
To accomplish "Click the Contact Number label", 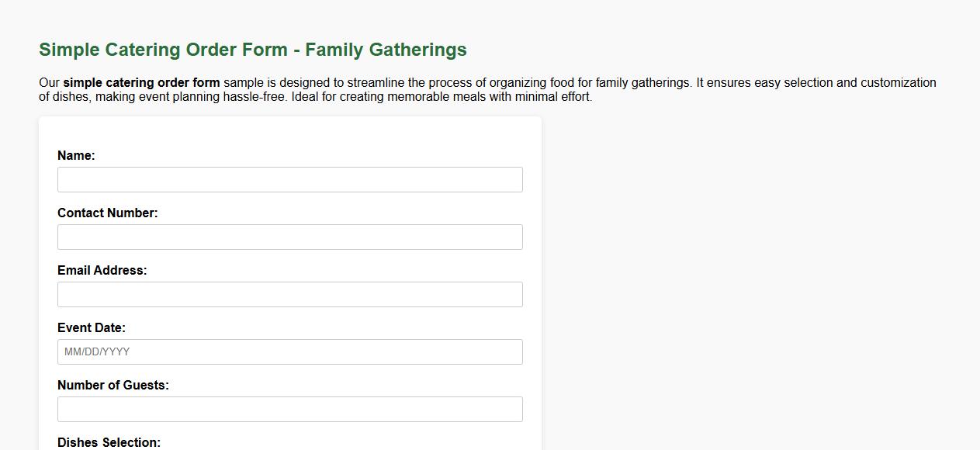I will click(x=108, y=213).
